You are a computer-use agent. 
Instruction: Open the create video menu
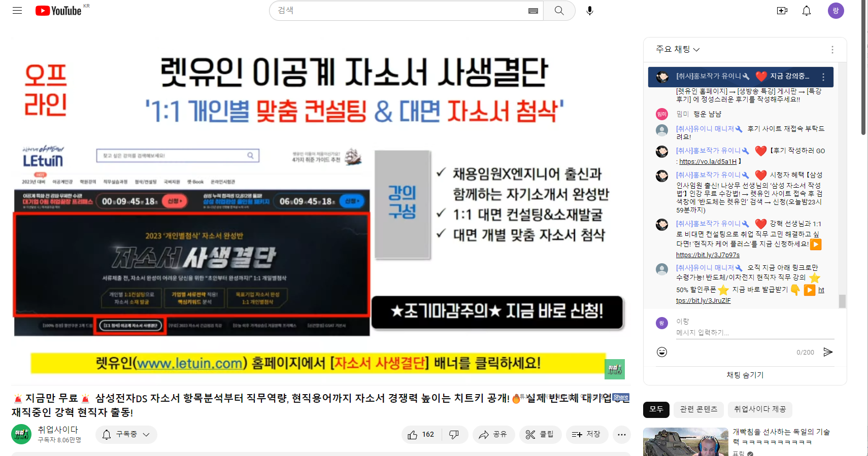(782, 11)
